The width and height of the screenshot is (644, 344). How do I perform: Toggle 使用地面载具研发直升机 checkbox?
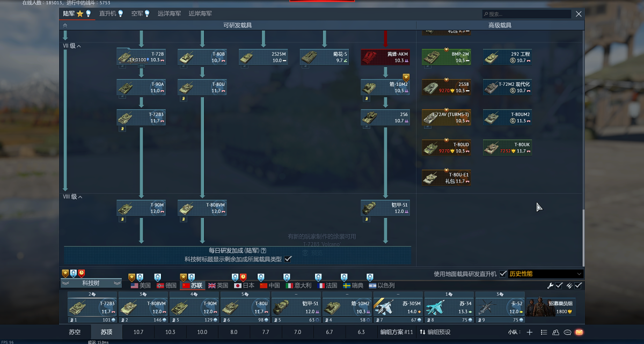click(503, 274)
